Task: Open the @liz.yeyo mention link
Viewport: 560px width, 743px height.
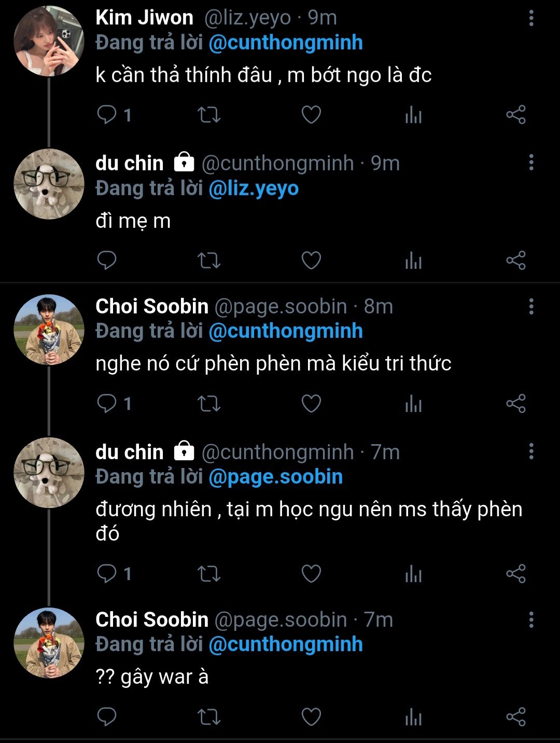Action: [254, 188]
